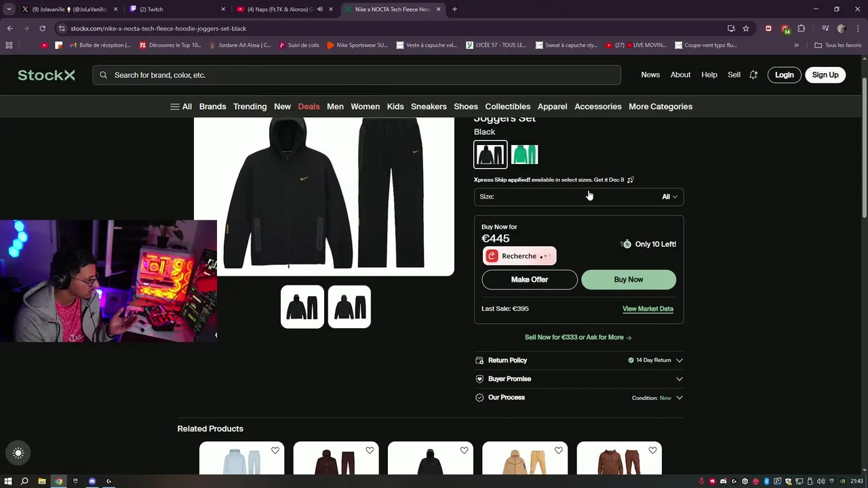Select the black colorway swatch
Viewport: 868px width, 488px height.
click(490, 155)
